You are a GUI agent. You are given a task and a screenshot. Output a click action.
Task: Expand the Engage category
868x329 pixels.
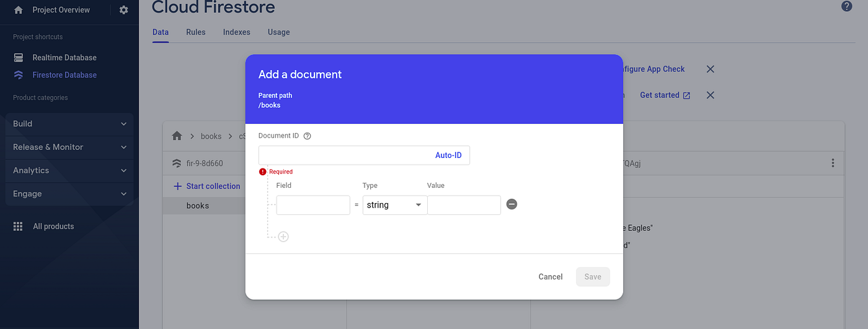(69, 193)
